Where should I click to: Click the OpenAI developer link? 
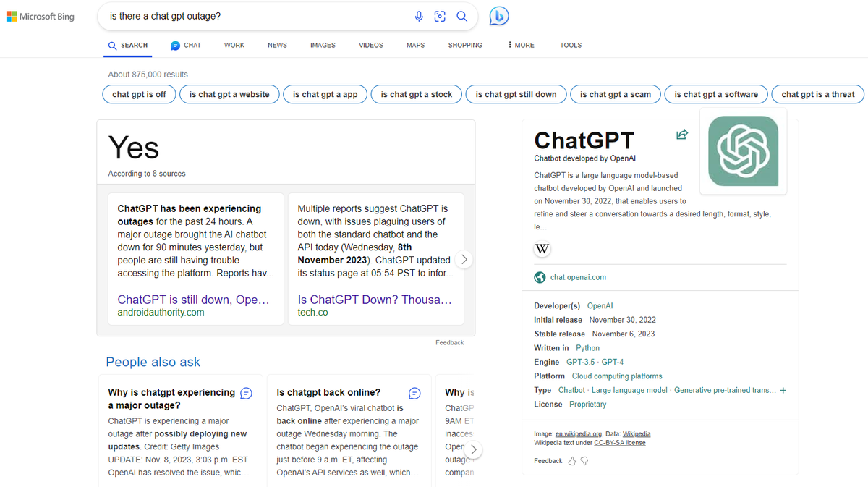[x=600, y=305]
